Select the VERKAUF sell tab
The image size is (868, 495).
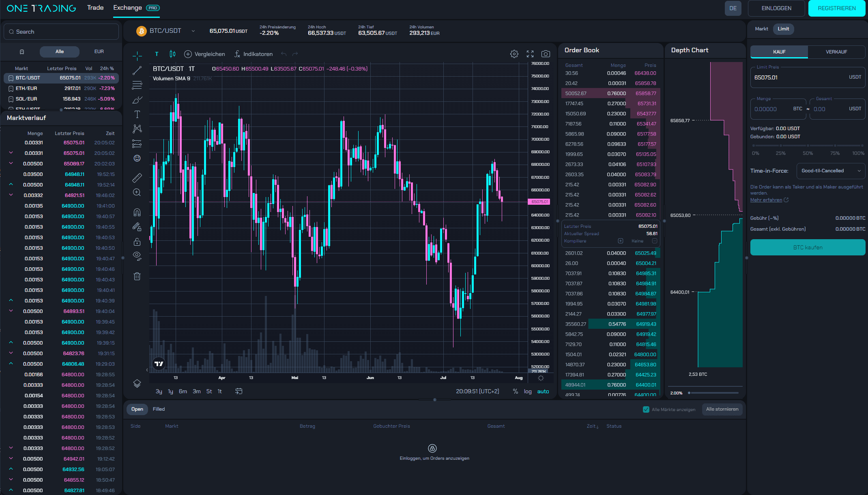click(x=836, y=52)
